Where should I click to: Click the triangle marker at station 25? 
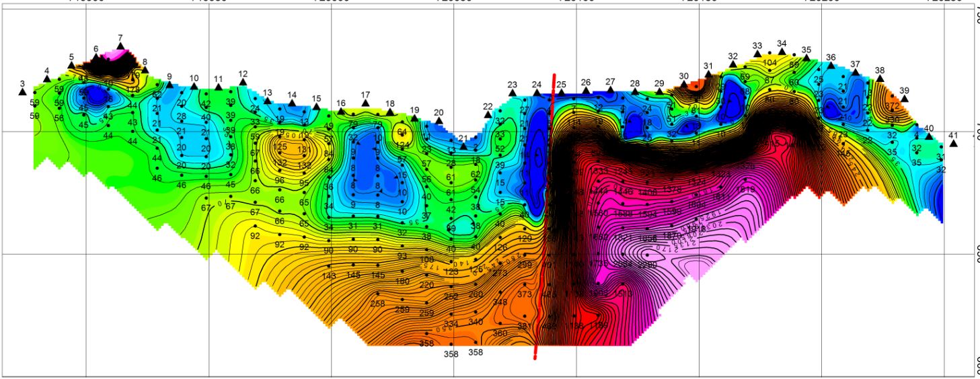coord(561,92)
